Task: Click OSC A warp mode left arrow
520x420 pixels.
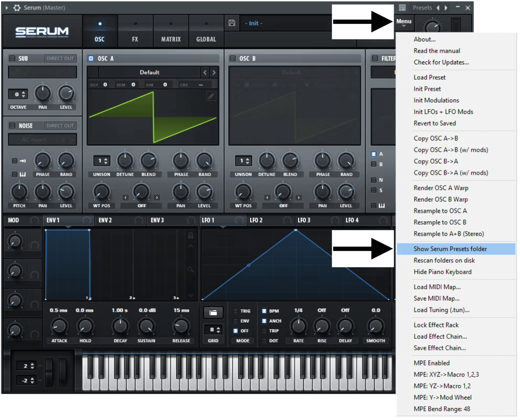Action: click(125, 198)
